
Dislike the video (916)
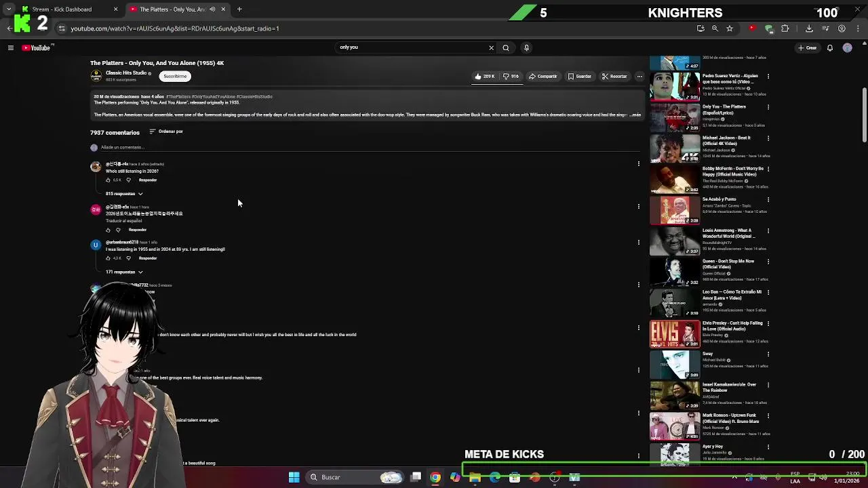[x=511, y=76]
